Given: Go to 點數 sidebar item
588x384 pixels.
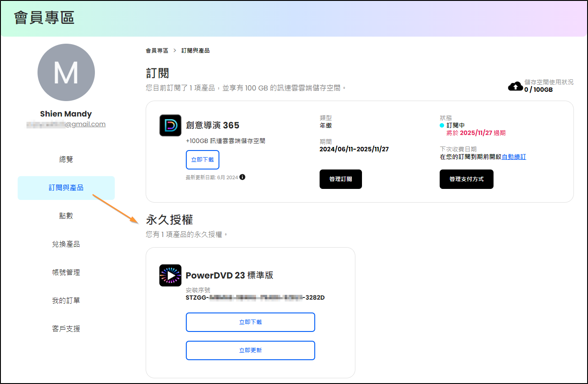Looking at the screenshot, I should 66,216.
